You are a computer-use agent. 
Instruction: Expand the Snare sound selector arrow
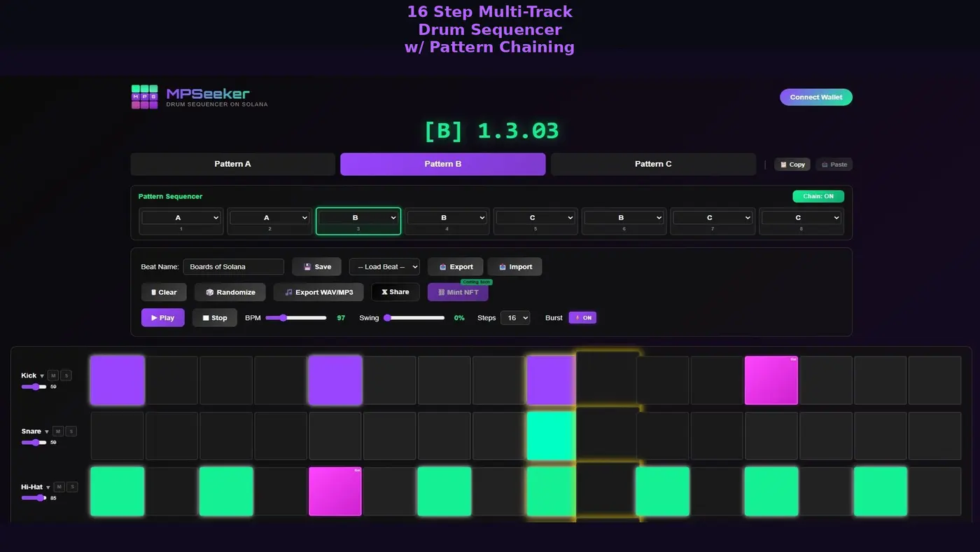[x=47, y=432]
